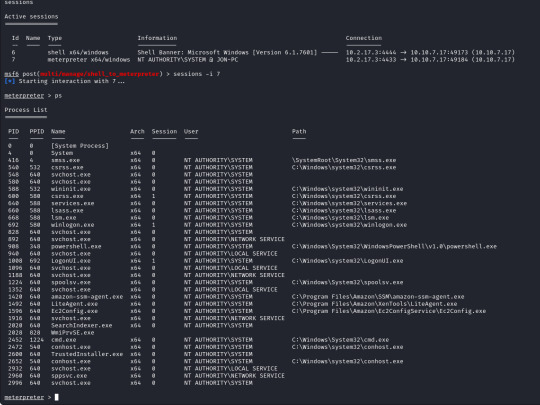Click the winlogon.exe process name
This screenshot has width=540, height=405.
coord(73,225)
